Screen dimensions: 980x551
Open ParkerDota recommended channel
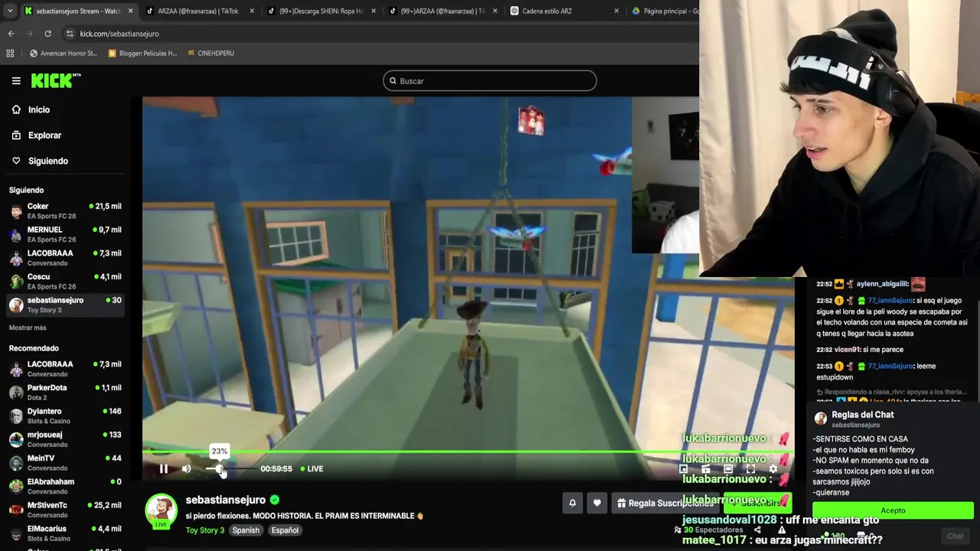tap(65, 393)
